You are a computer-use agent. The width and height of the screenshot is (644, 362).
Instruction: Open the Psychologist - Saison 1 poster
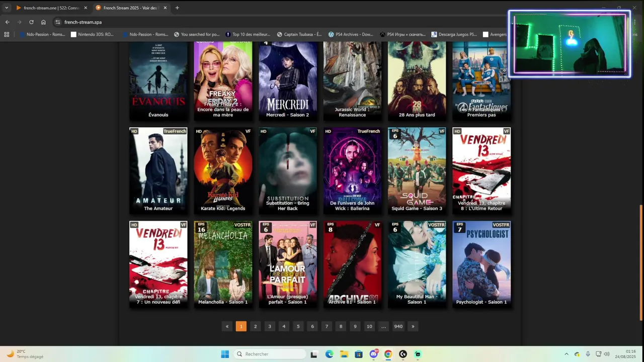pyautogui.click(x=481, y=264)
